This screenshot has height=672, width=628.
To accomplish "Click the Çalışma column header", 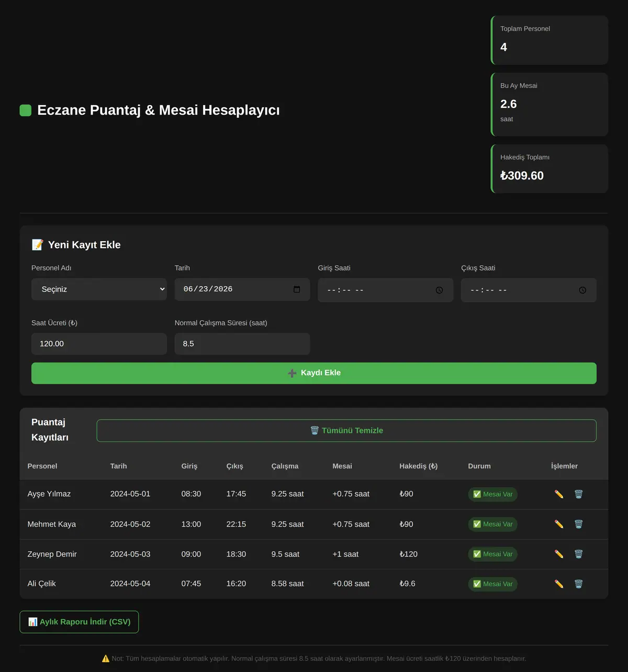I will pyautogui.click(x=285, y=466).
